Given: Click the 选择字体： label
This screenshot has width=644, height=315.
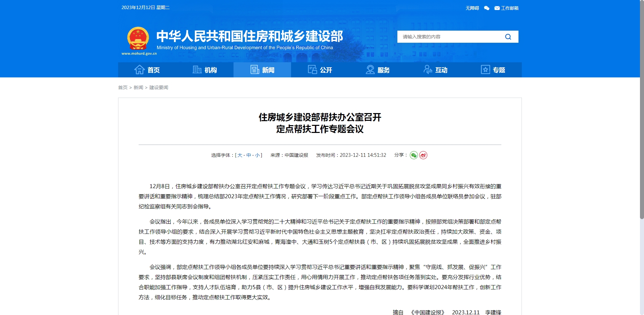Looking at the screenshot, I should (223, 155).
